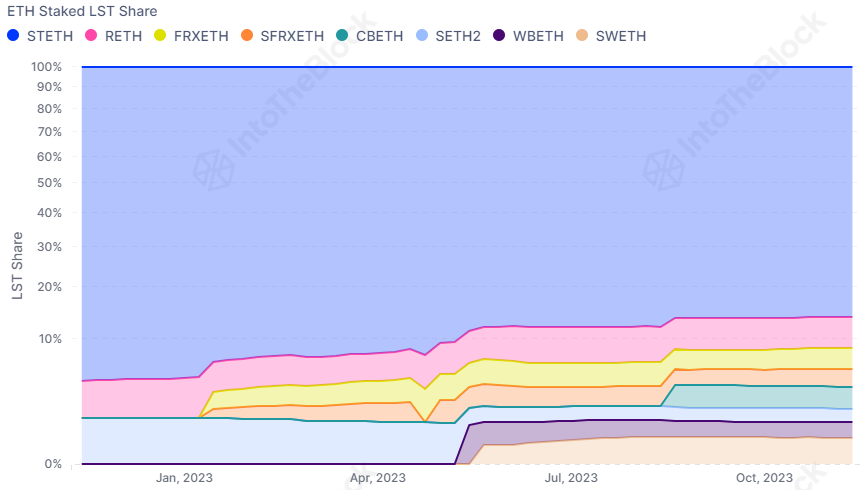Click the Jul, 2023 date label

tap(570, 479)
